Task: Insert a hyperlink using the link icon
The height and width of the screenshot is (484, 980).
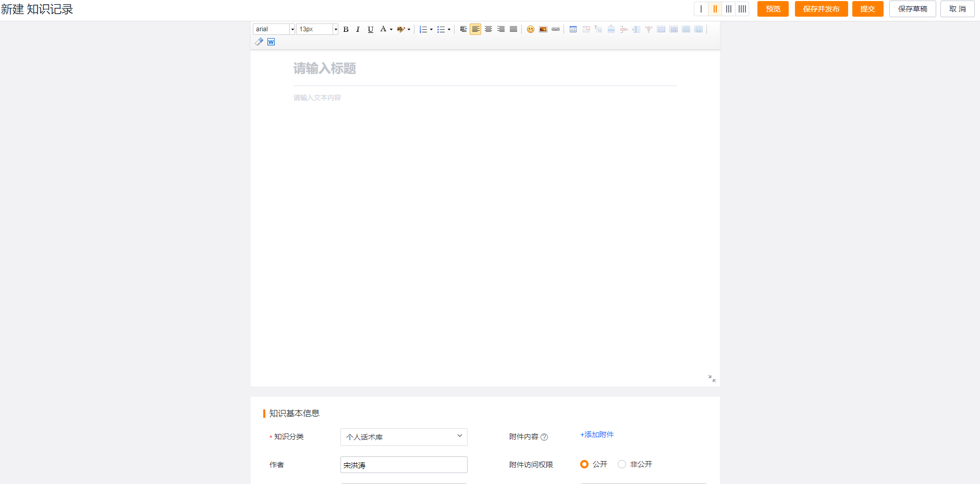Action: pyautogui.click(x=555, y=29)
